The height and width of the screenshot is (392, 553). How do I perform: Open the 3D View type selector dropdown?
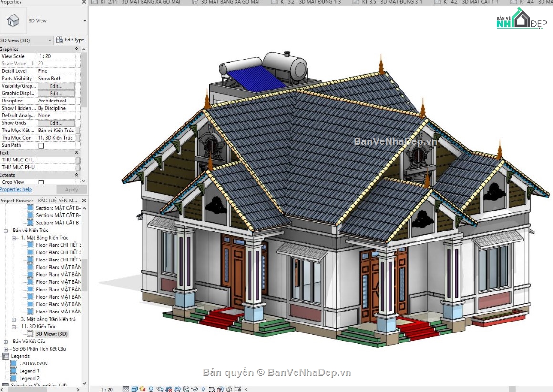point(85,21)
